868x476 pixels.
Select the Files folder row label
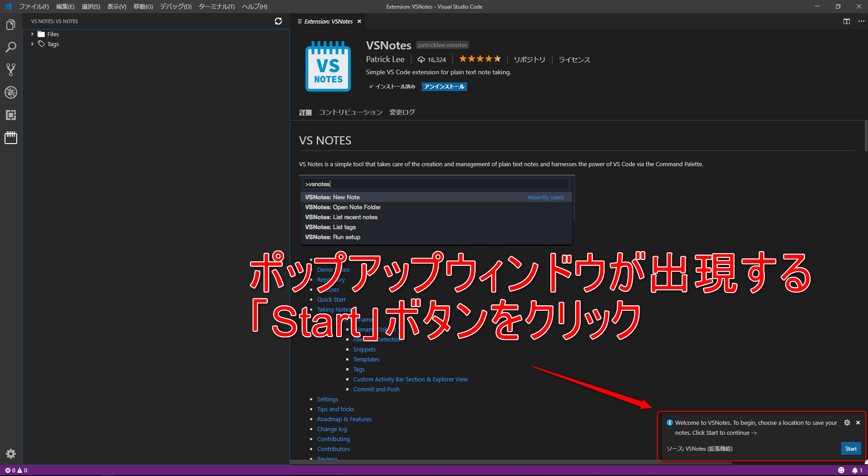click(53, 34)
